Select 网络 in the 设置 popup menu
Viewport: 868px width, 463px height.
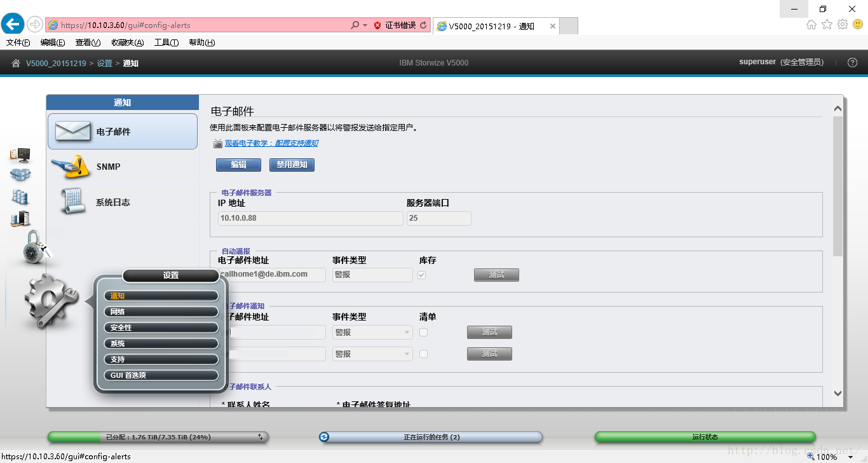[x=161, y=312]
